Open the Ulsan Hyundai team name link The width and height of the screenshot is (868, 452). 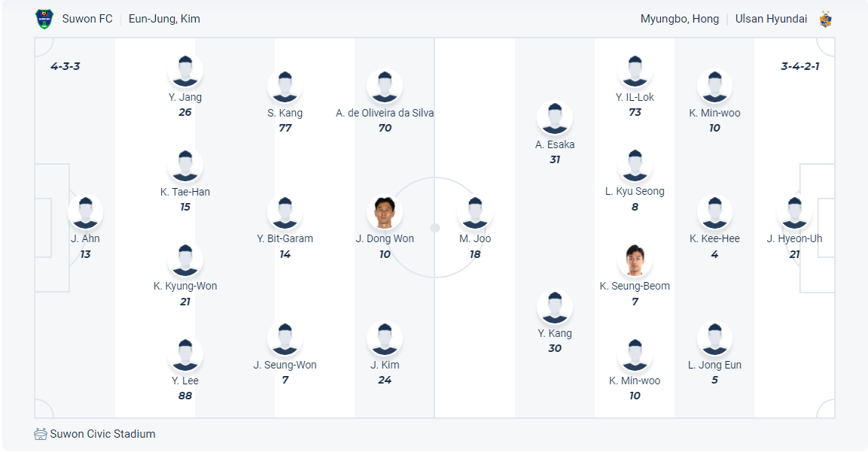click(771, 19)
